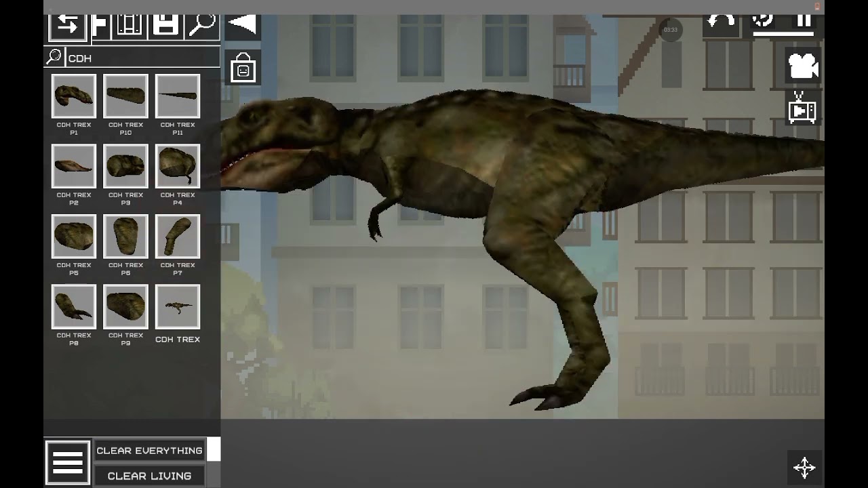Viewport: 868px width, 488px height.
Task: Pick the CDH TREX P2 item
Action: pos(74,166)
